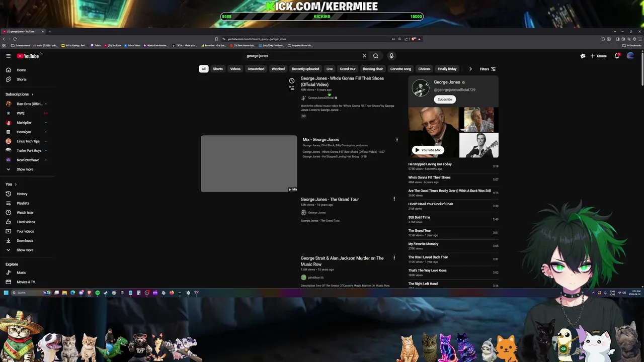The image size is (644, 362).
Task: Select the Rocking chair filter chip
Action: click(x=373, y=69)
